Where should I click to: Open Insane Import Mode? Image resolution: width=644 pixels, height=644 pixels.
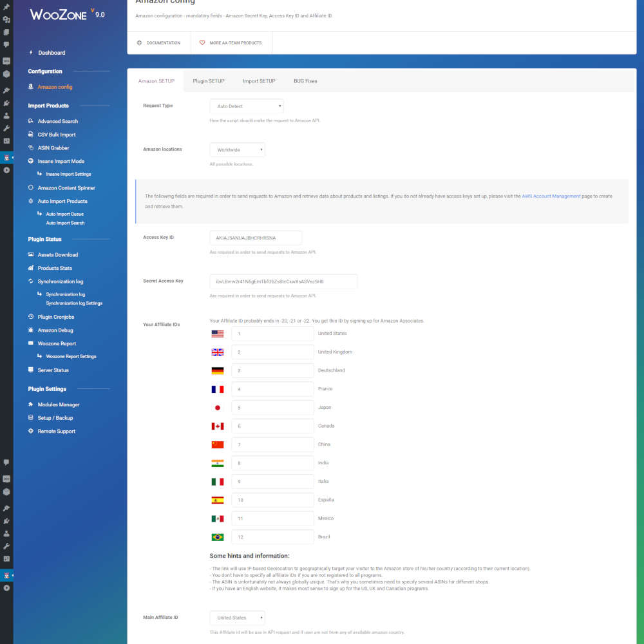(x=62, y=160)
